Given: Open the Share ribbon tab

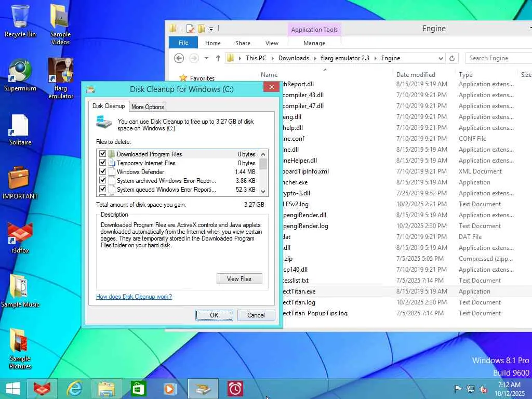Looking at the screenshot, I should coord(243,43).
